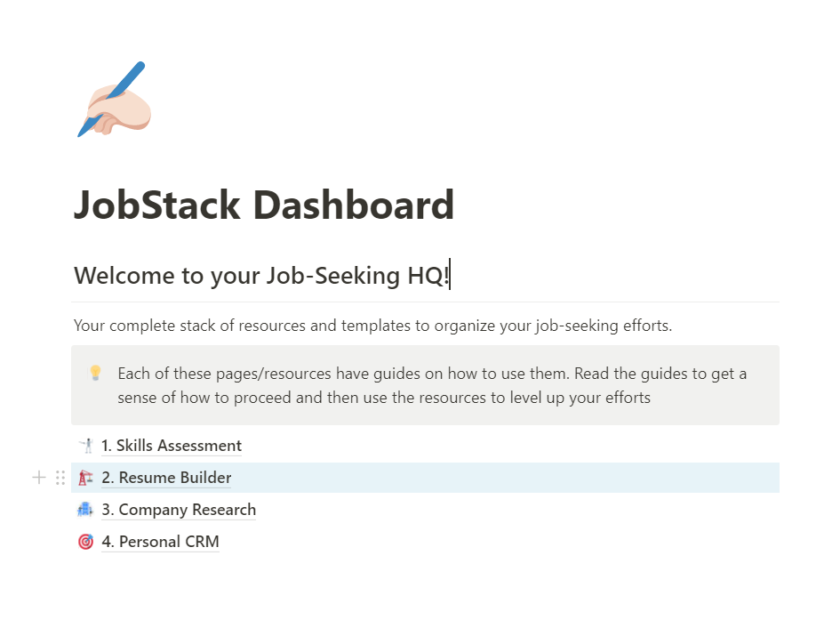Click the writing hand page icon
The height and width of the screenshot is (620, 840).
(113, 98)
